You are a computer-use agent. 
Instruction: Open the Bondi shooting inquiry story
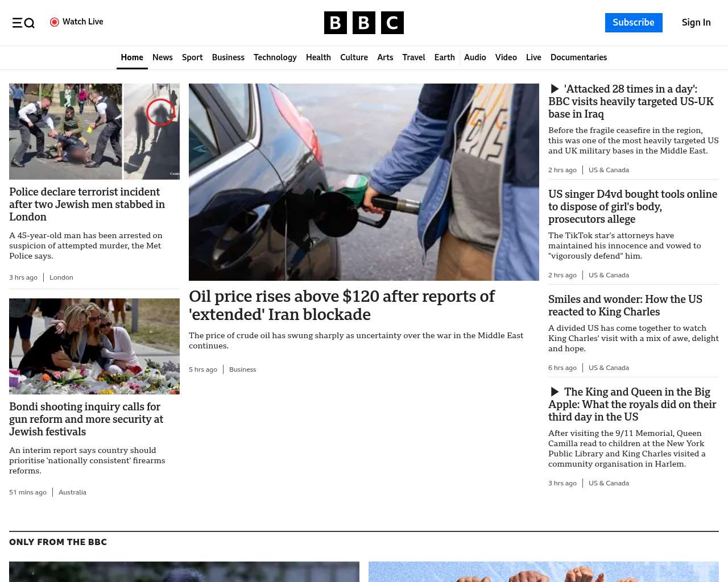86,419
